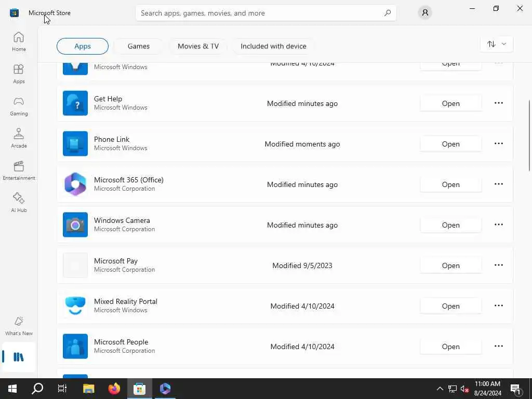Open more options for Microsoft People
Viewport: 532px width, 399px height.
tap(498, 347)
